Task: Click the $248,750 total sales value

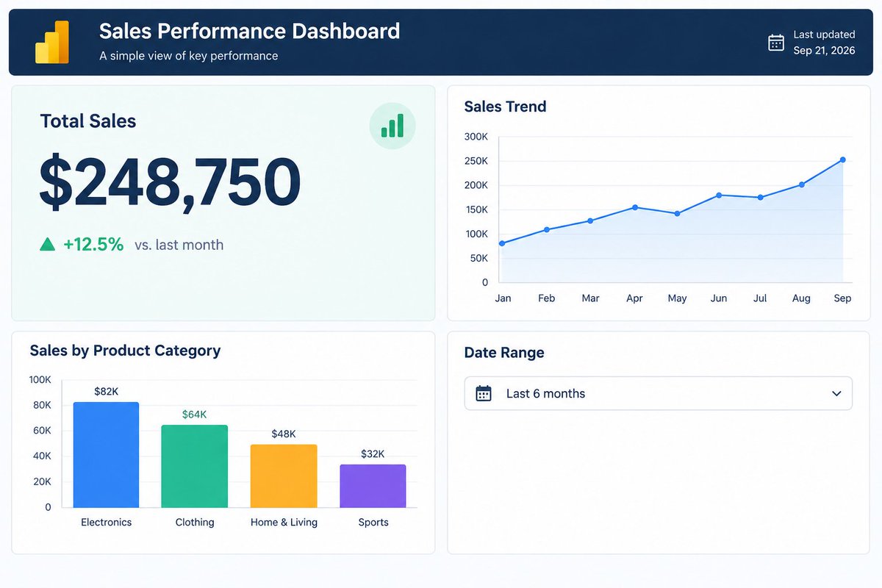Action: coord(170,183)
